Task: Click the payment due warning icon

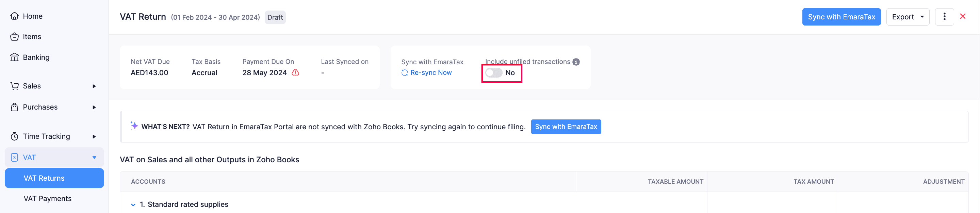Action: pos(295,72)
